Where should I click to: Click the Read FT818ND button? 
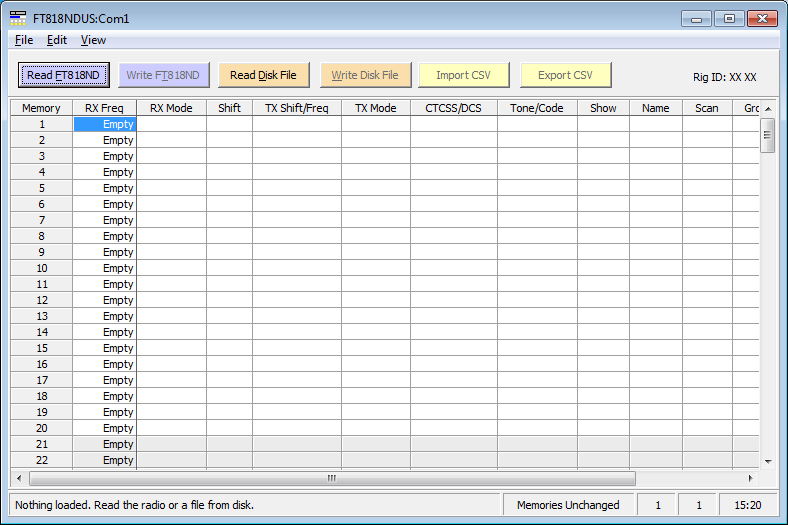[x=63, y=75]
